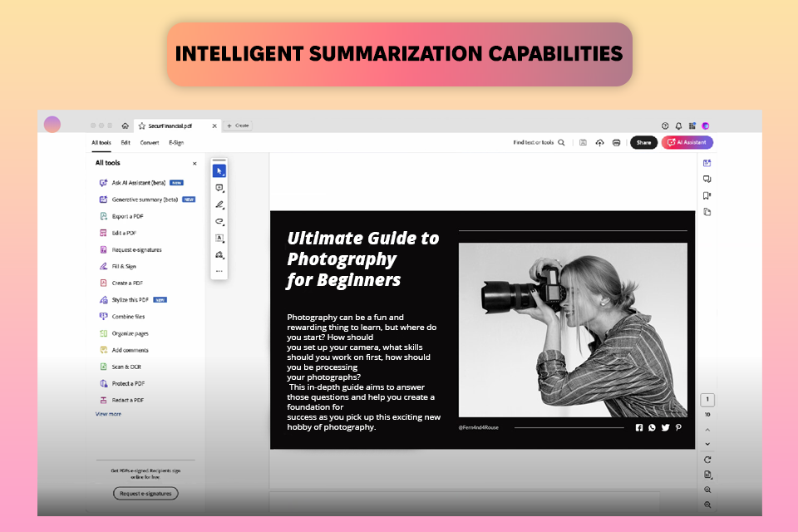The width and height of the screenshot is (798, 532).
Task: Select the text box tool
Action: point(219,238)
